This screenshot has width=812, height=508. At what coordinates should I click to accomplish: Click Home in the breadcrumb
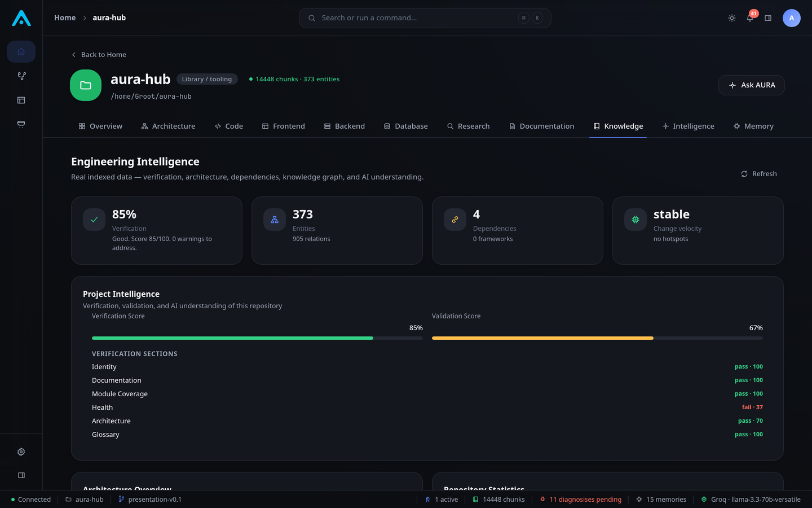[65, 18]
